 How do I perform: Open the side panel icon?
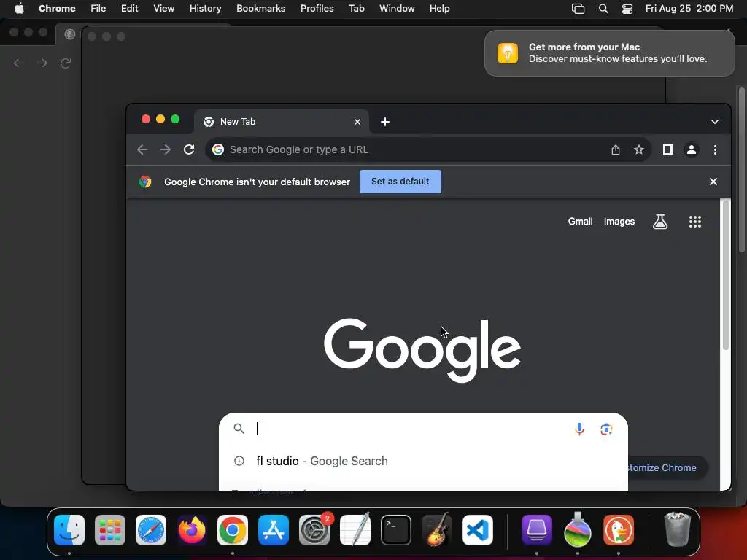coord(668,149)
